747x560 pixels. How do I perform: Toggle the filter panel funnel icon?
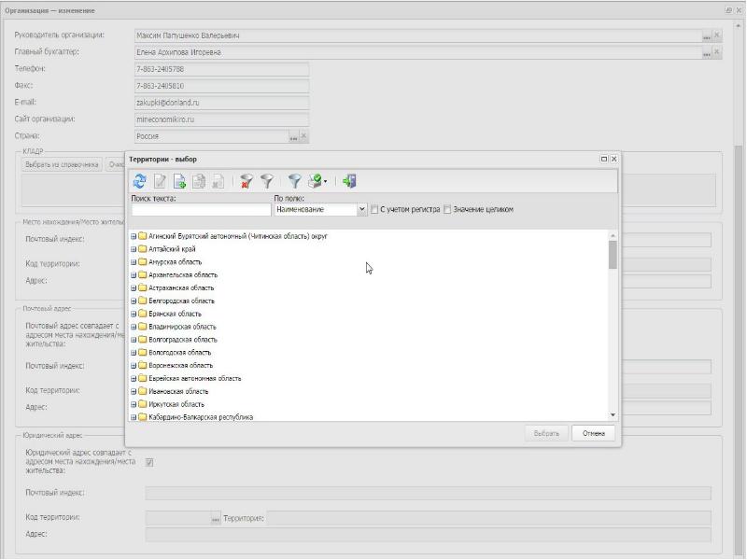coord(295,181)
